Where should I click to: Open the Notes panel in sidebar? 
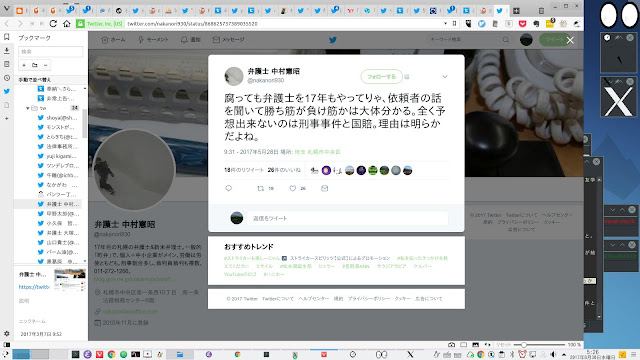coord(7,64)
